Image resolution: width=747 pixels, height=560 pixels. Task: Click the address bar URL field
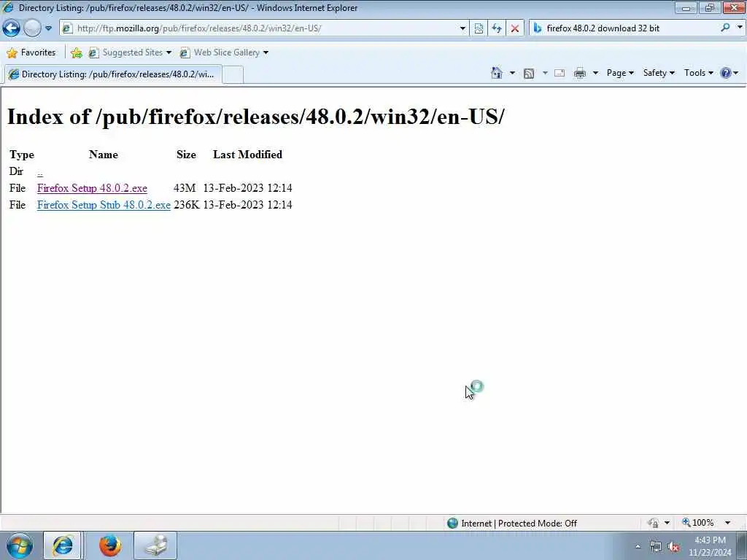[x=259, y=28]
